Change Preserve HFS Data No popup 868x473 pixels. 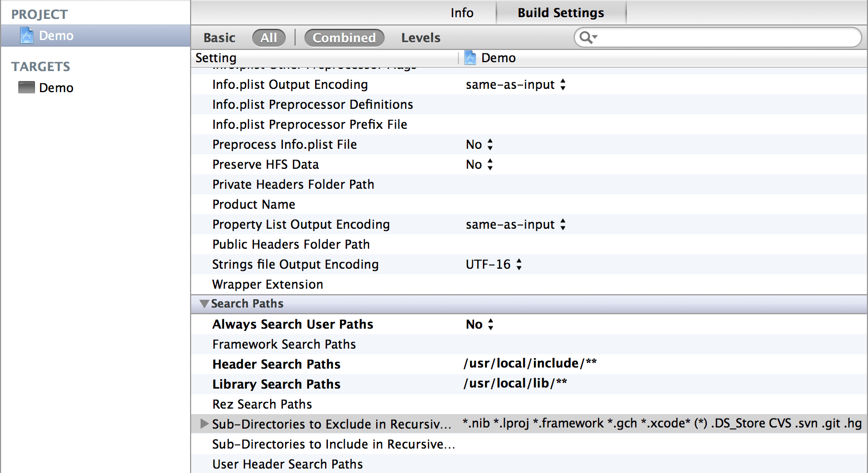click(x=479, y=164)
